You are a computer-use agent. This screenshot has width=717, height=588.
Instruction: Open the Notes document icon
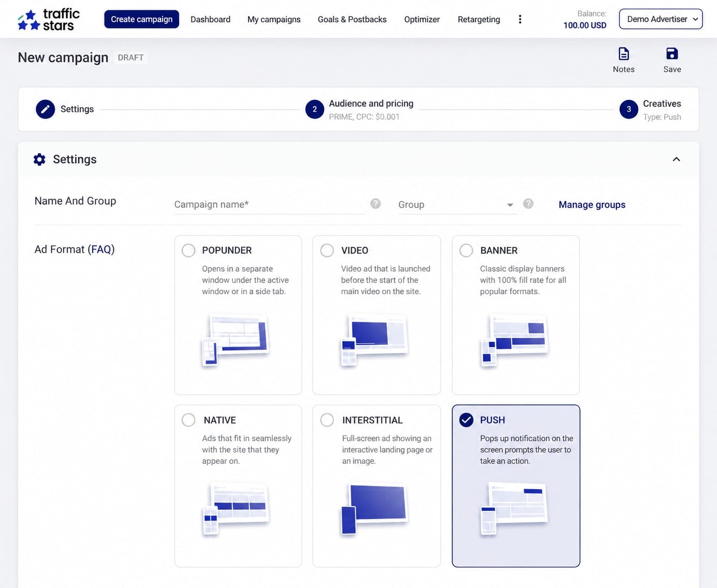pos(624,54)
